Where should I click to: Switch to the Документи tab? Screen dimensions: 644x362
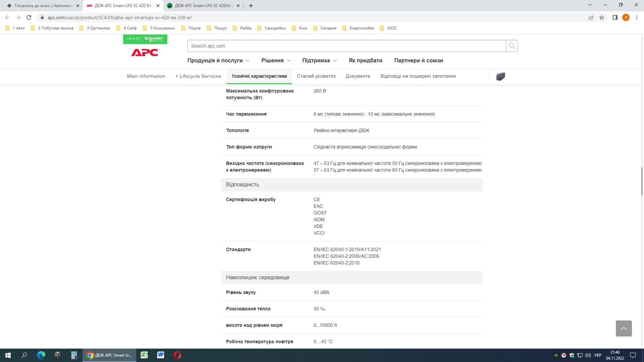point(358,76)
